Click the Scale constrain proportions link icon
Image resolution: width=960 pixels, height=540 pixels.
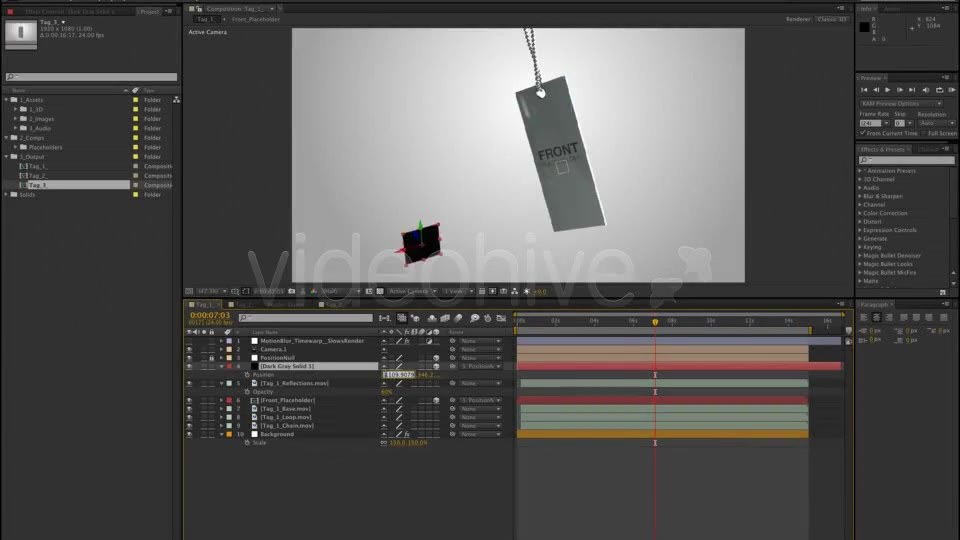point(384,443)
